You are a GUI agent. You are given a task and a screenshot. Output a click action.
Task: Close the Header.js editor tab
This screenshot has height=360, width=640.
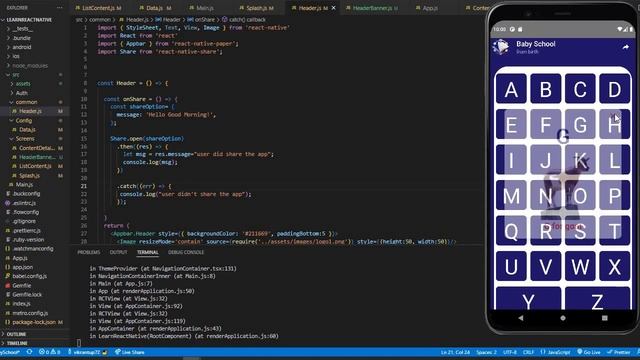(x=333, y=8)
